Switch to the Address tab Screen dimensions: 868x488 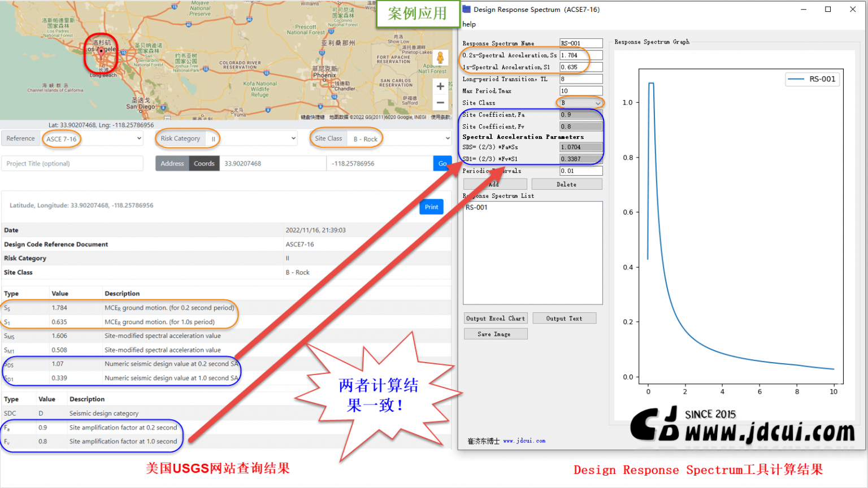(x=172, y=163)
